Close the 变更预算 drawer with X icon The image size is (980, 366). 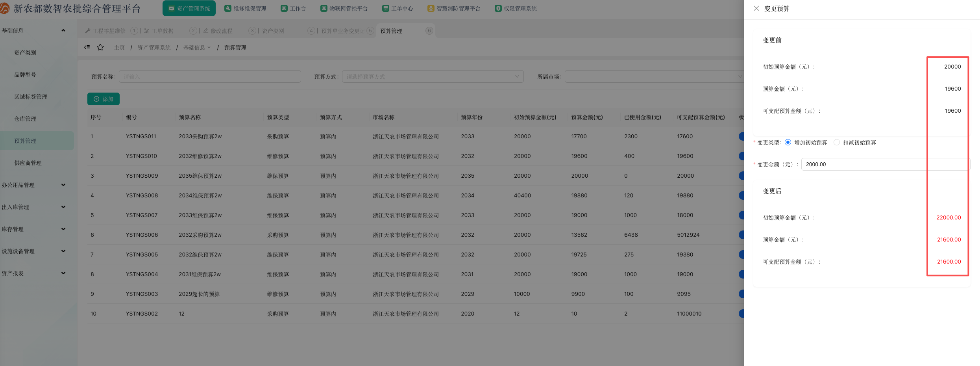(x=756, y=8)
